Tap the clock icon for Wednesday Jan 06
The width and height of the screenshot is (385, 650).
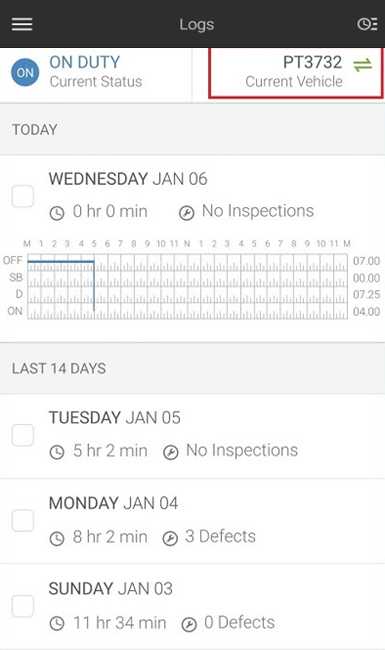click(57, 213)
